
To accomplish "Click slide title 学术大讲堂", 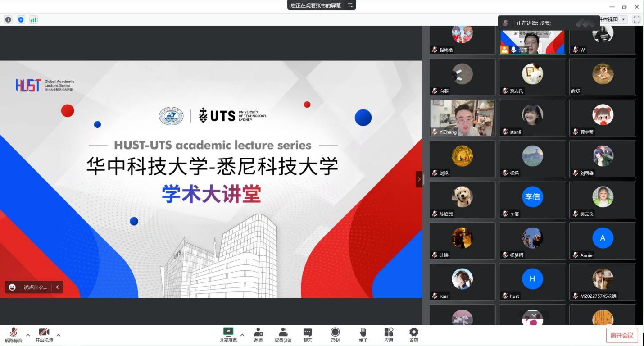I will tap(211, 194).
